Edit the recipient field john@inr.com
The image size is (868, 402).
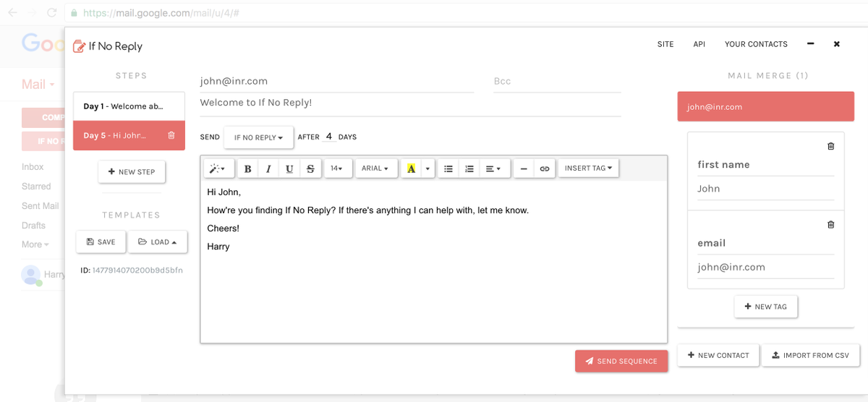coord(337,82)
